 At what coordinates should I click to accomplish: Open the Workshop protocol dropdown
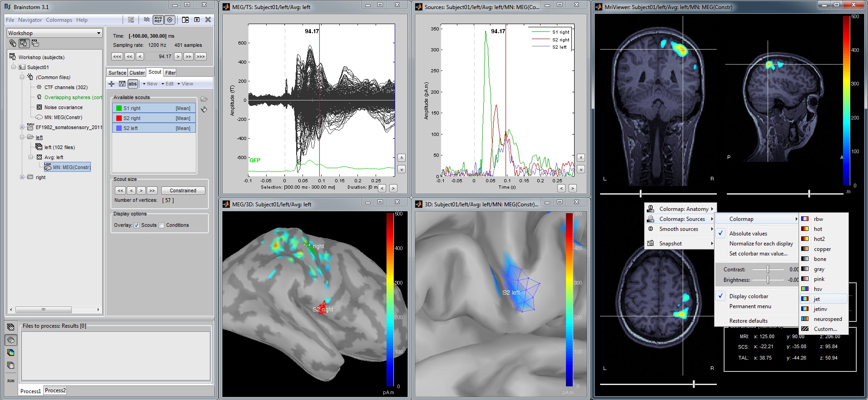click(x=54, y=33)
